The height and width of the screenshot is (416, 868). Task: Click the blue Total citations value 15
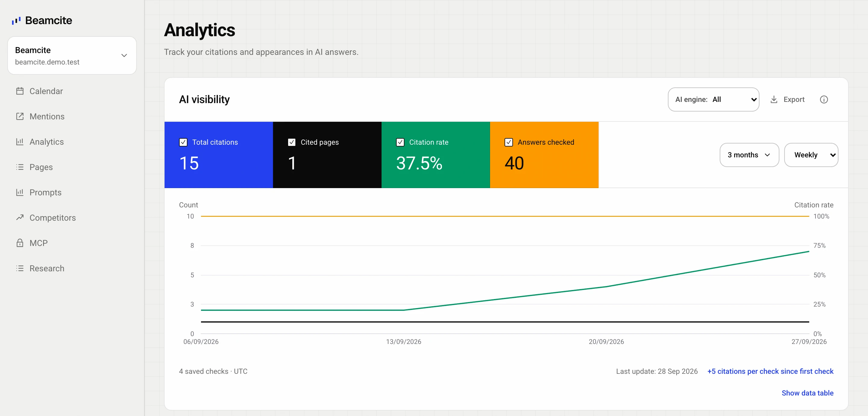[x=189, y=163]
